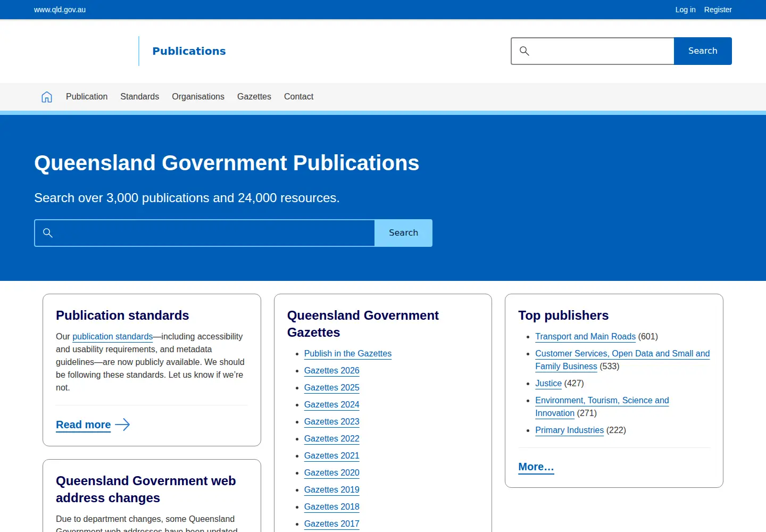
Task: Click the magnifier icon in hero search field
Action: point(48,233)
